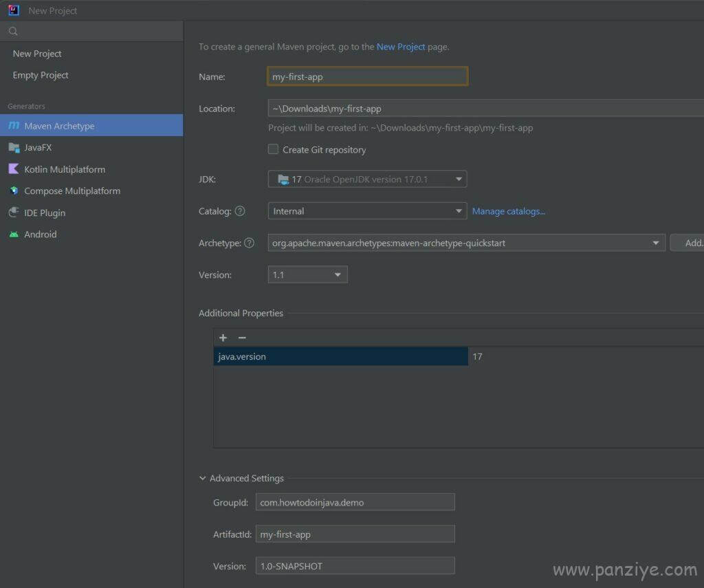This screenshot has height=588, width=704.
Task: Click the Maven Archetype generator icon
Action: coord(14,126)
